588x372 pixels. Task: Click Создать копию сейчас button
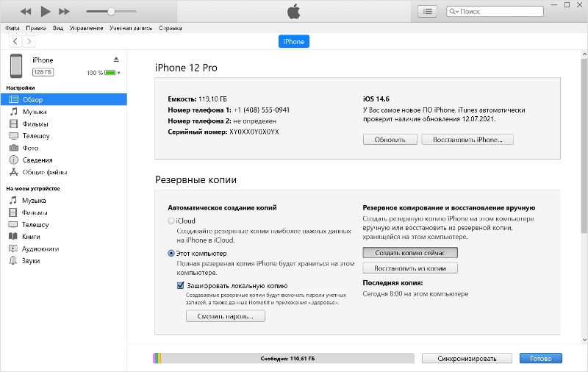(410, 253)
